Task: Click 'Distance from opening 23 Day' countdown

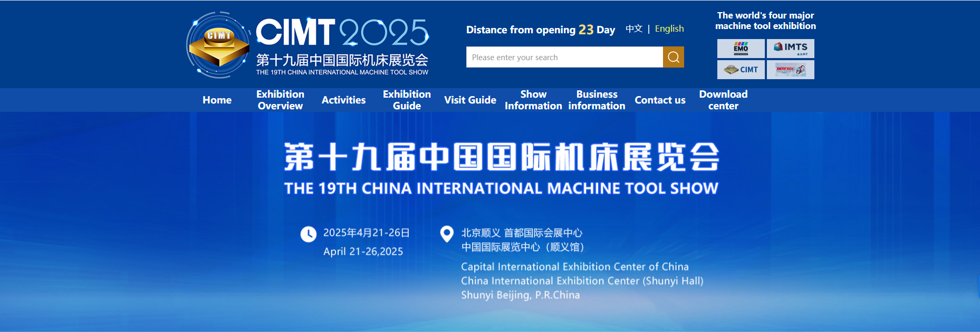Action: [541, 30]
